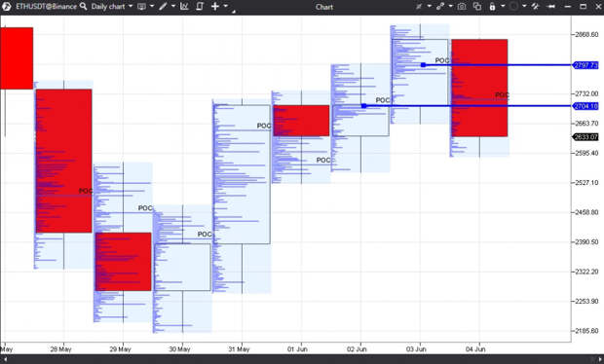Click the POC label on 28 May candle
The image size is (604, 364).
tap(86, 191)
